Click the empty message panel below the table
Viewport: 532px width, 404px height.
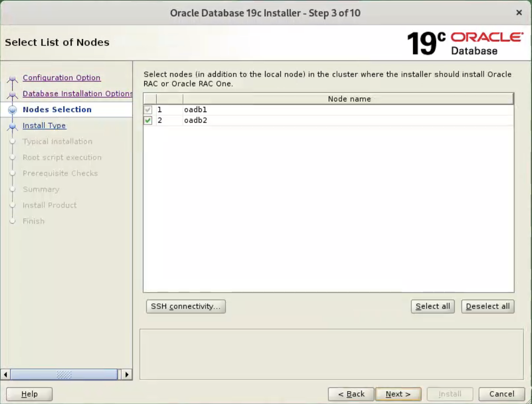(x=331, y=354)
